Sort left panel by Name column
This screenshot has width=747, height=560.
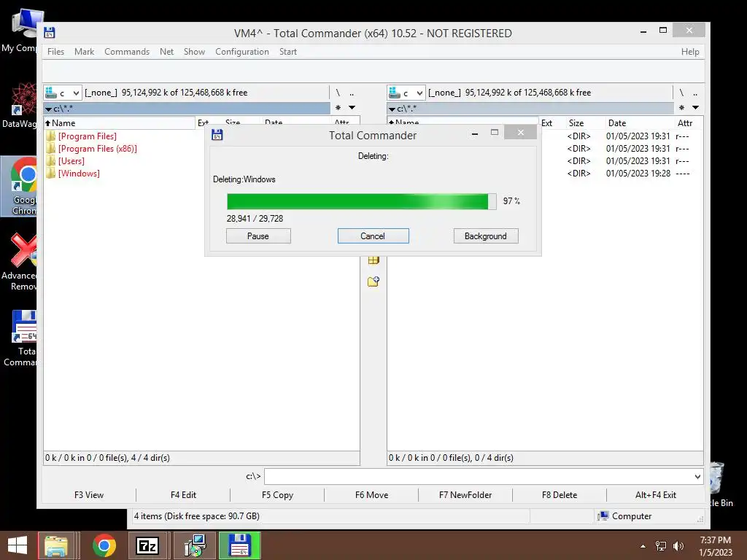[120, 122]
